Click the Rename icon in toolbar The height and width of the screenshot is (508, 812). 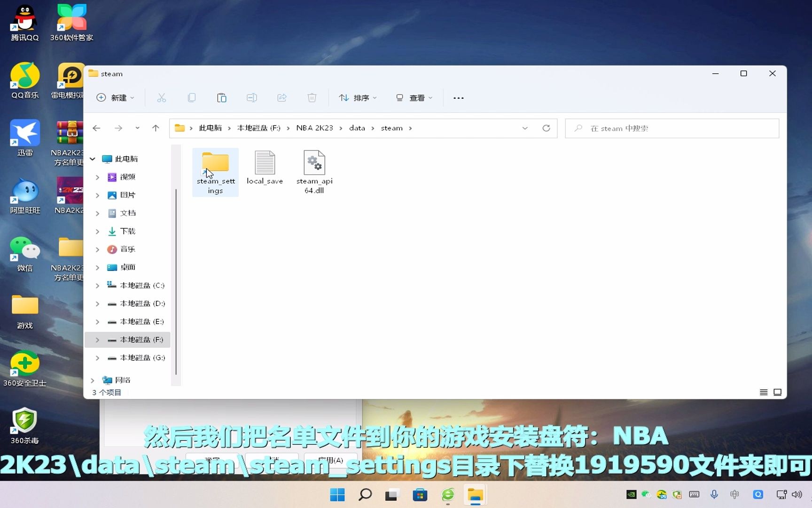[x=251, y=98]
